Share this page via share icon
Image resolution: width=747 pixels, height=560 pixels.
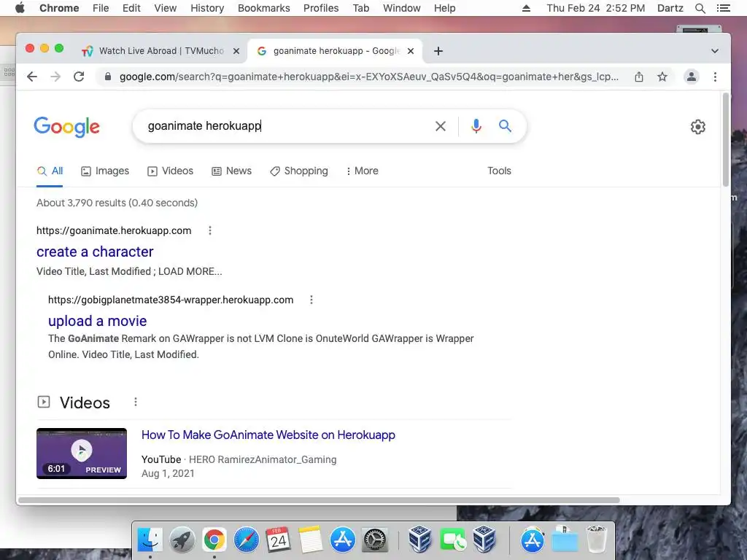pos(639,77)
